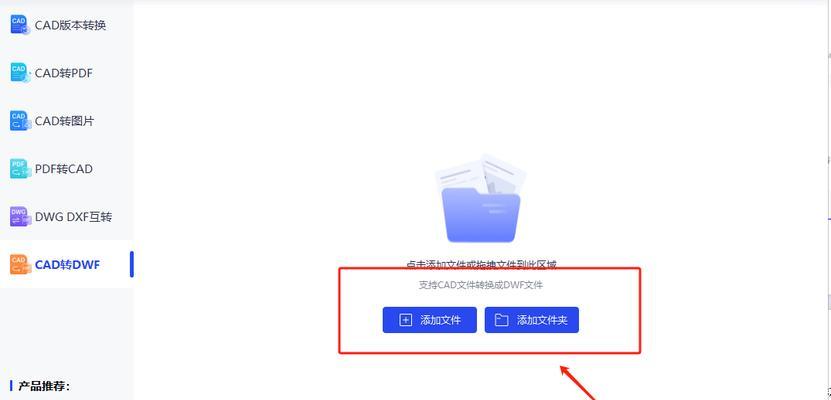831x400 pixels.
Task: Click the 产品推荐 section heading
Action: tap(44, 386)
